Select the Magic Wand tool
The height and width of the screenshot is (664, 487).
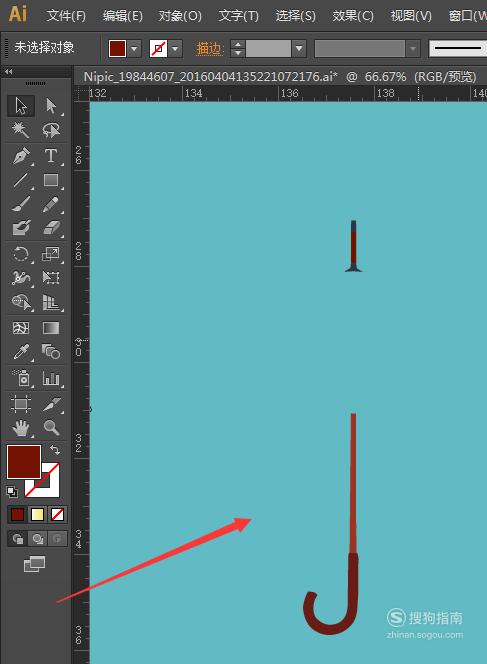21,130
